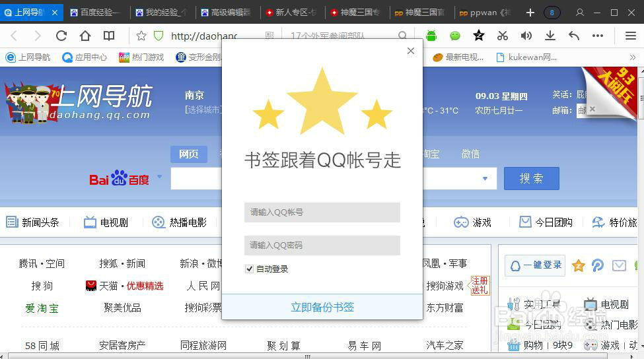
Task: Open the browser hamburger menu
Action: (631, 36)
